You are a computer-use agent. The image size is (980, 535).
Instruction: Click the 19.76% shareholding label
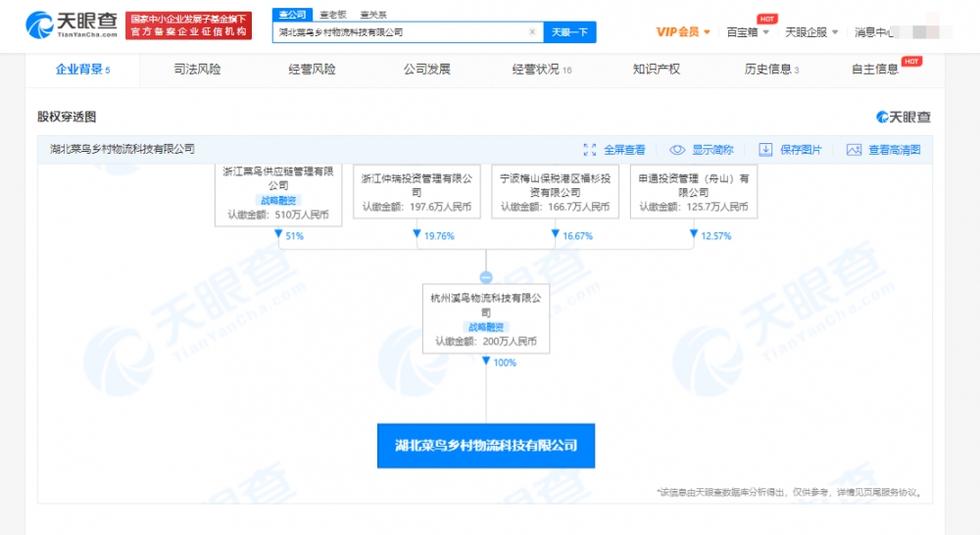pos(439,235)
